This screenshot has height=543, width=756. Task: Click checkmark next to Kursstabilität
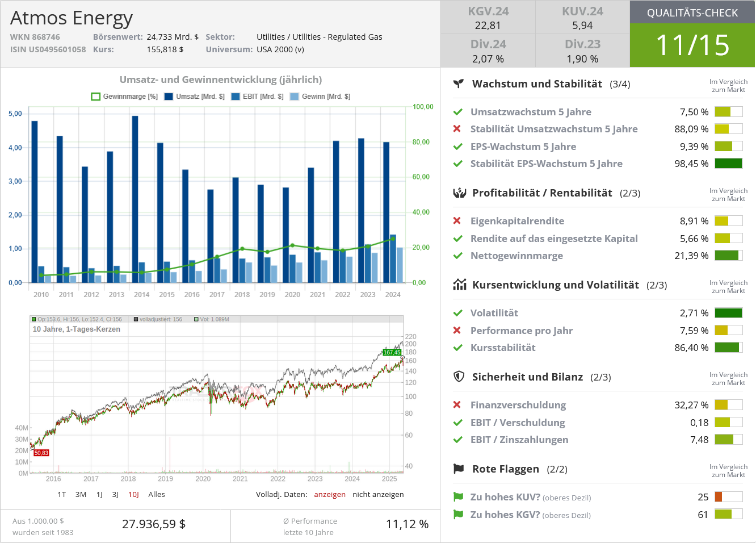[x=457, y=348]
